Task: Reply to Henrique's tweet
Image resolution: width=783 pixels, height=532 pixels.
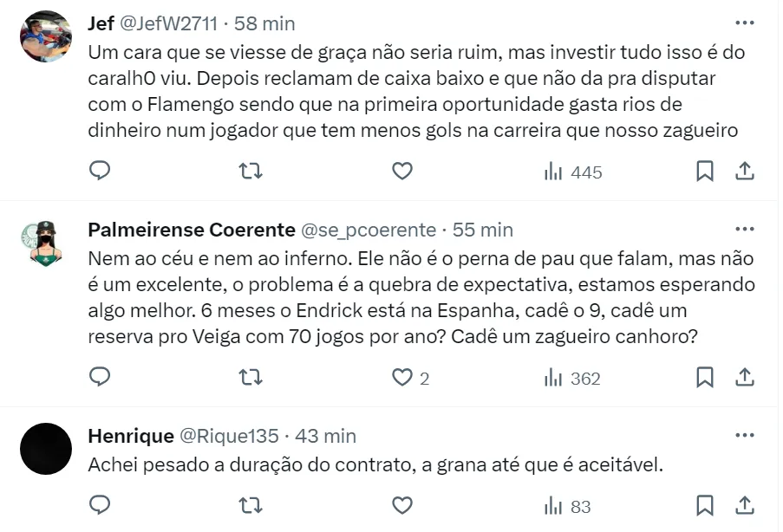Action: pos(101,506)
